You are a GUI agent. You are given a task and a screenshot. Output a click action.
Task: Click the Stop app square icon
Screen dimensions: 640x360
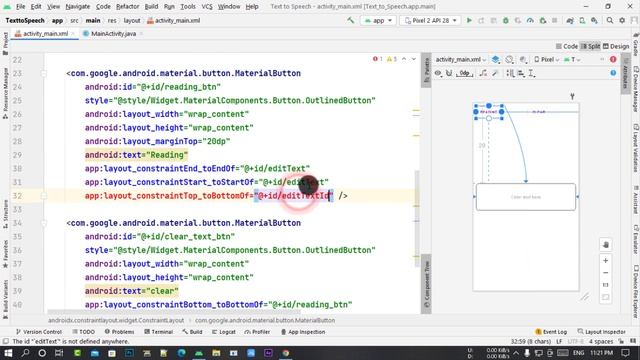click(554, 20)
